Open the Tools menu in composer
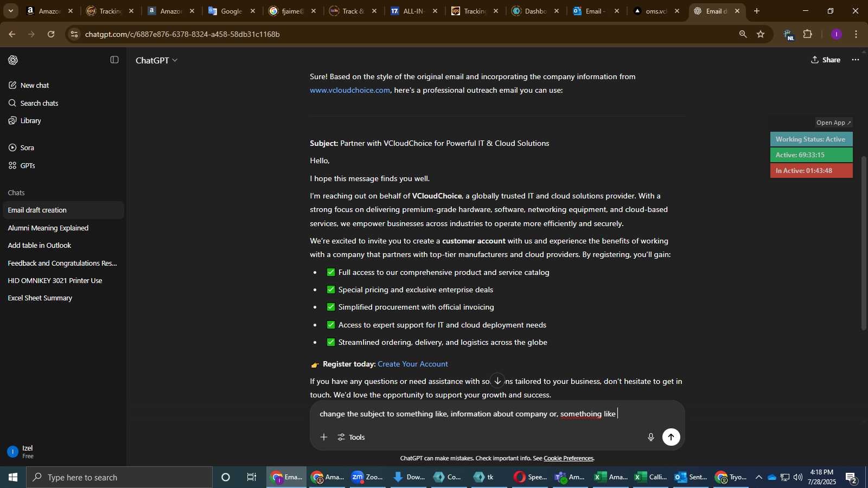Screen dimensions: 868x488 (x=351, y=437)
